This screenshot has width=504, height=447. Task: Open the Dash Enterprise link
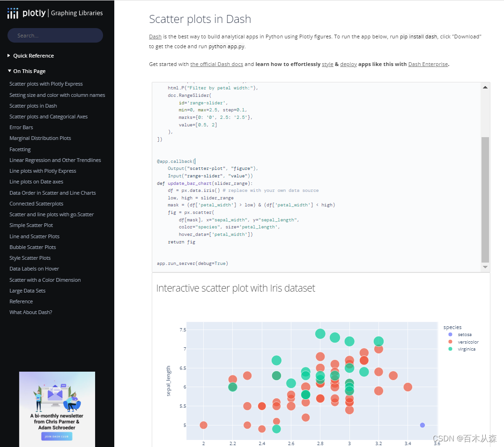[x=428, y=64]
